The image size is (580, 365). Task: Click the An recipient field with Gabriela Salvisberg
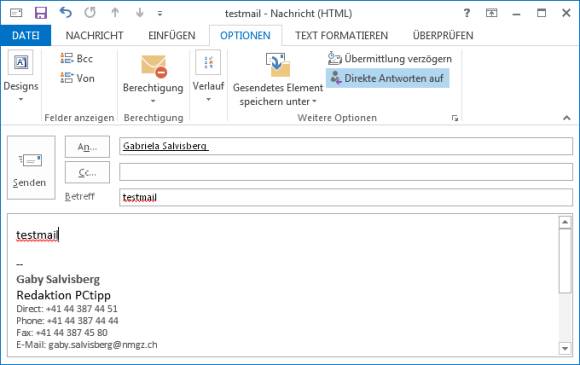click(x=346, y=146)
